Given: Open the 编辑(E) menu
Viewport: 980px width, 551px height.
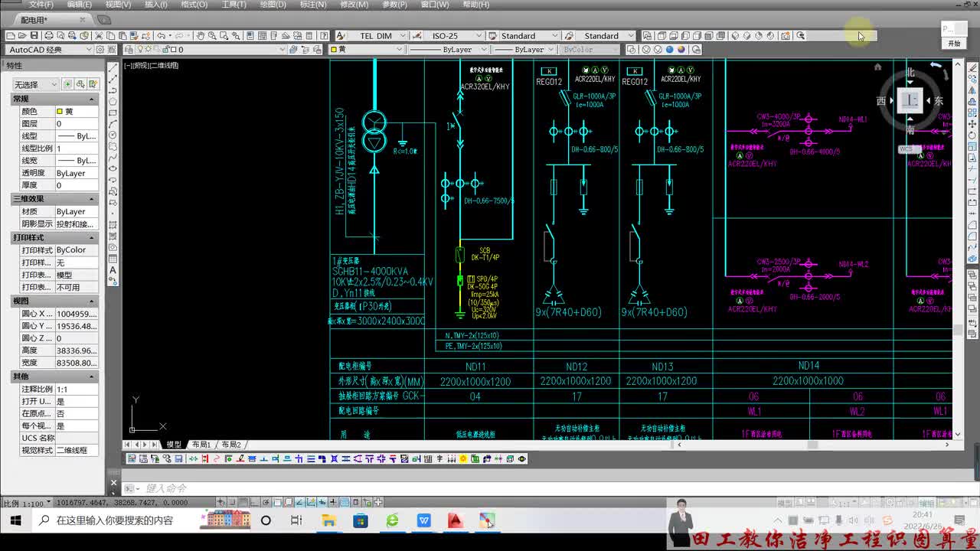Looking at the screenshot, I should click(80, 5).
